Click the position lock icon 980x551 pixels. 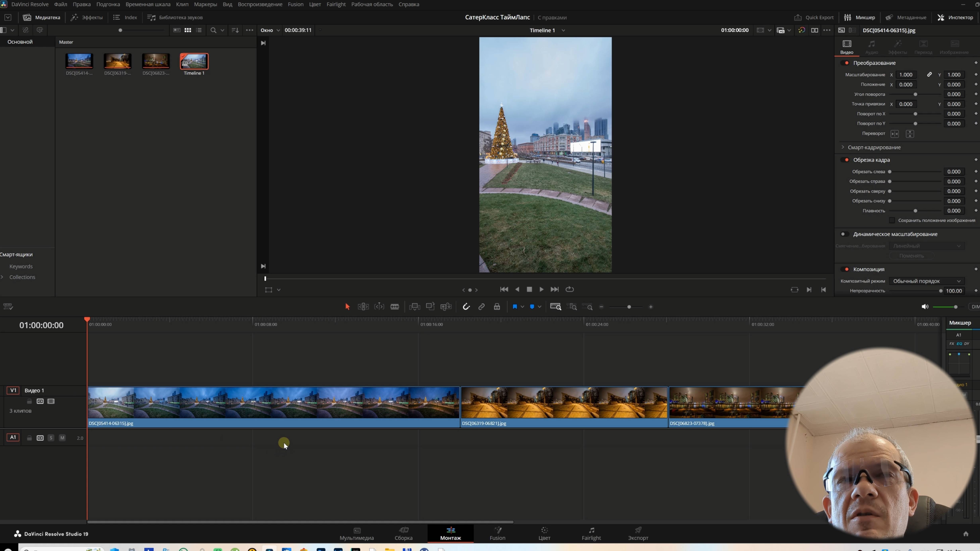(x=497, y=307)
